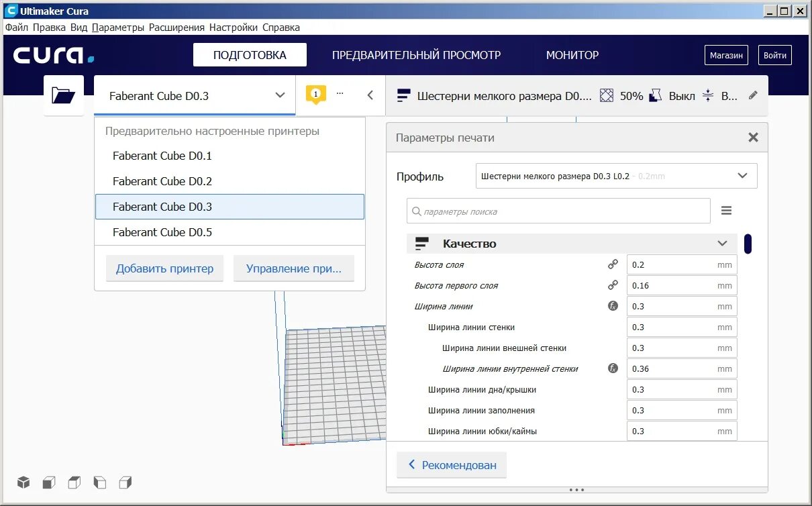Click Ширина линии заполнения value field
This screenshot has height=506, width=812.
click(x=682, y=410)
